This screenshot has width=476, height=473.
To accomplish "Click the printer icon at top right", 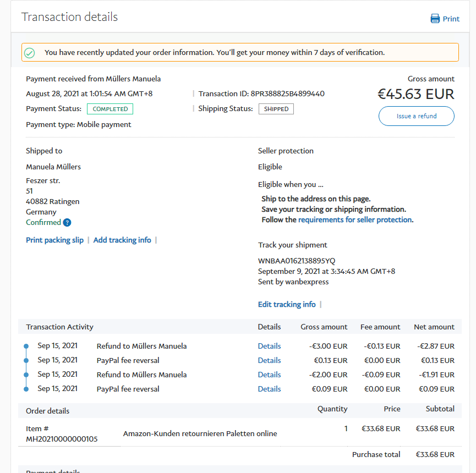I will pos(435,19).
